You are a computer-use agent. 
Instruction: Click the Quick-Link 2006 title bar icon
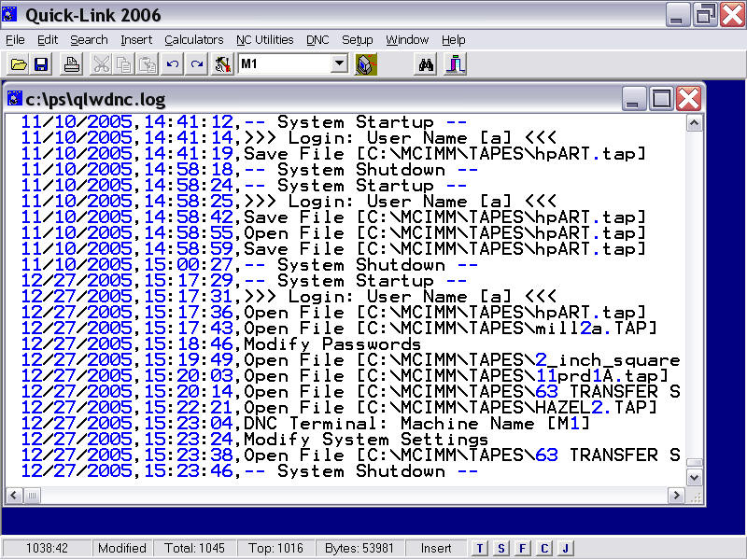pos(9,14)
